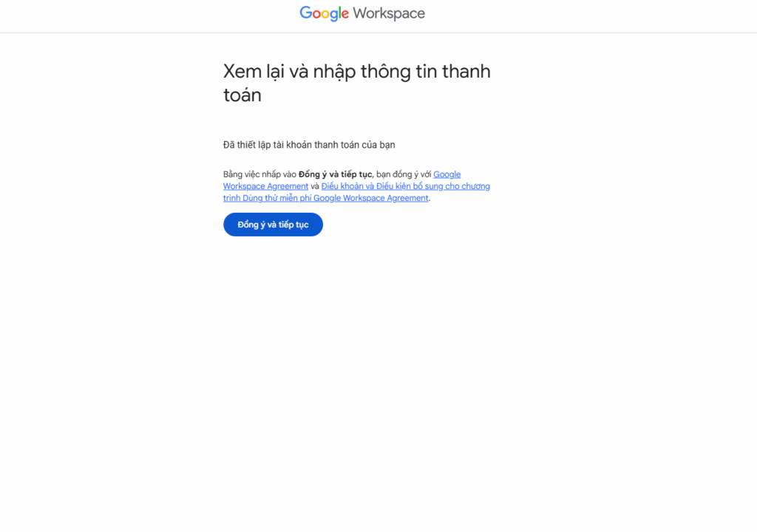Click the red "e" letter in Google logo
Screen dimensions: 757x532
click(x=344, y=15)
